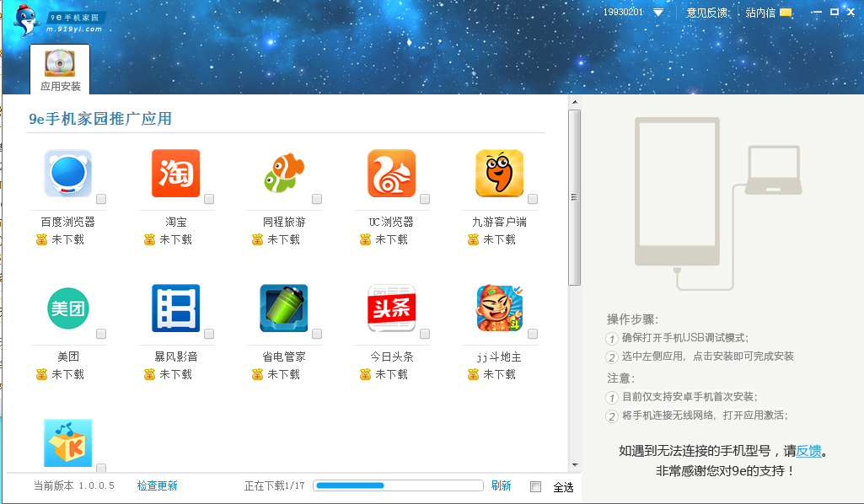The image size is (864, 504).
Task: Click the 同程旅游 app name label
Action: coord(284,222)
